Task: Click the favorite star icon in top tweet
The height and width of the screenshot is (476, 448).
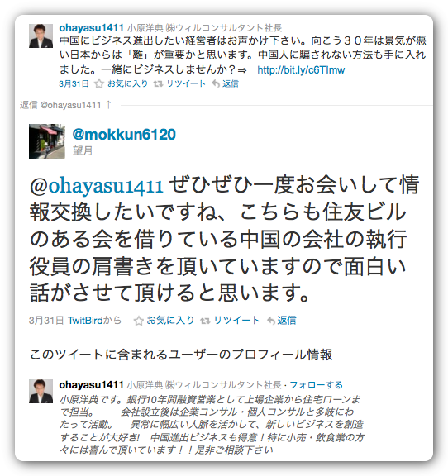Action: [99, 83]
